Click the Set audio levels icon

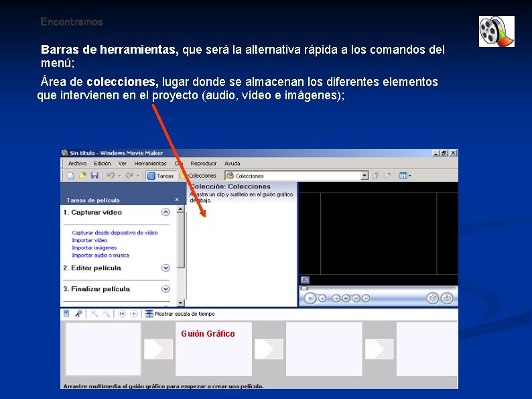[66, 314]
